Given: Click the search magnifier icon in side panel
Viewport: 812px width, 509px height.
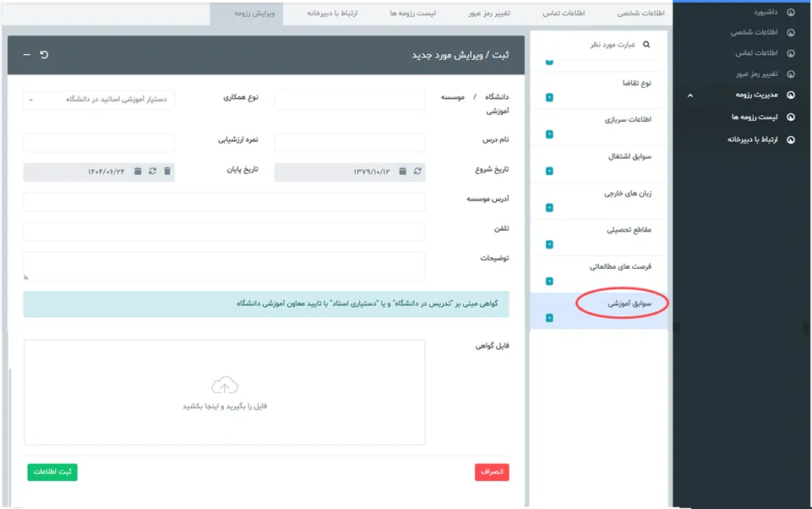Looking at the screenshot, I should [x=647, y=45].
